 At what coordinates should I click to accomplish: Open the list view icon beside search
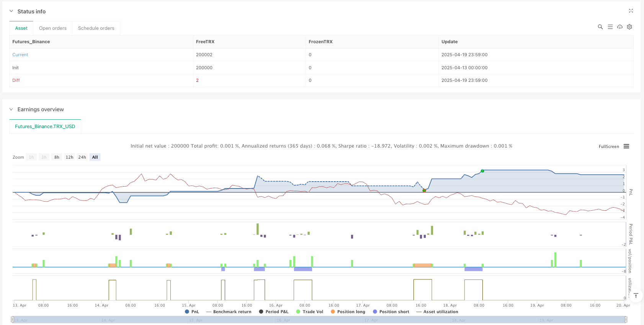[610, 27]
